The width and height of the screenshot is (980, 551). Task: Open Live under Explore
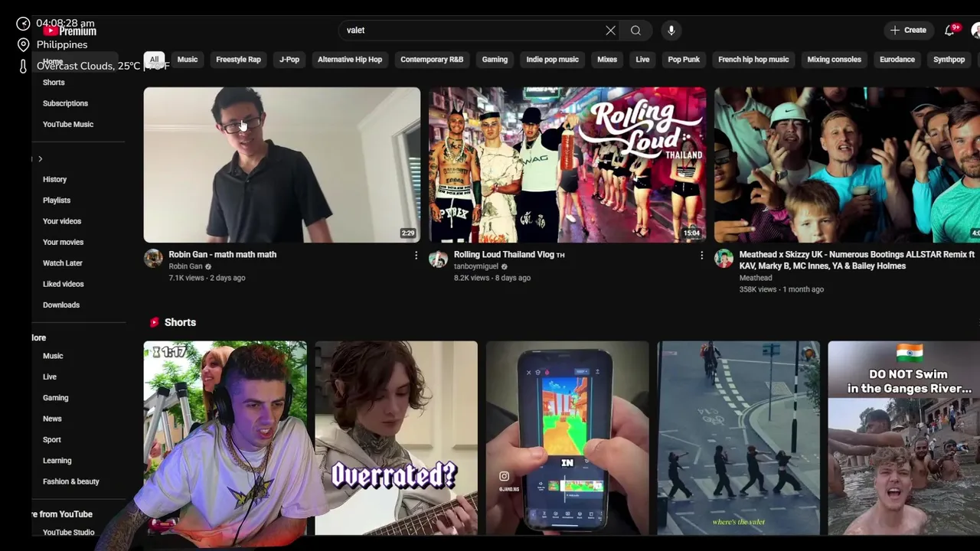(50, 377)
